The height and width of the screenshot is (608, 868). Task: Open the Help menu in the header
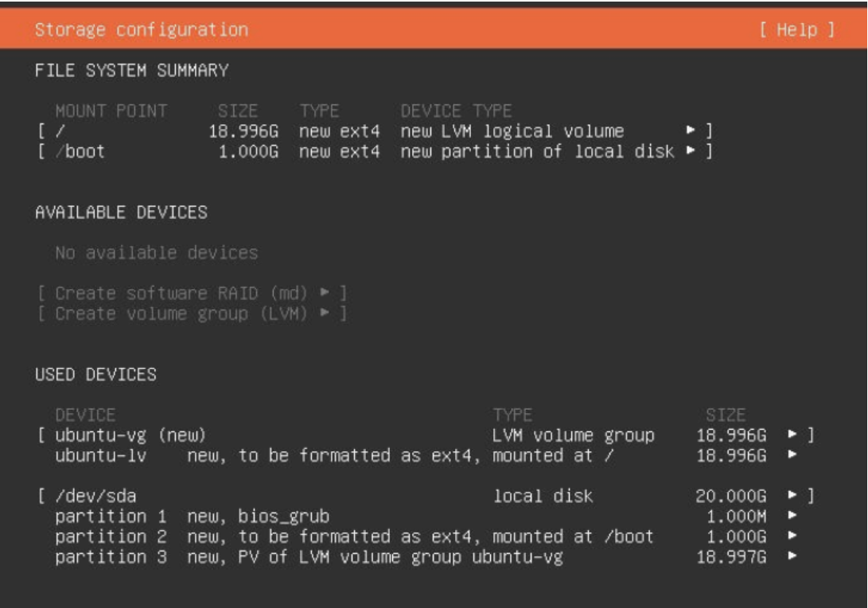coord(796,29)
